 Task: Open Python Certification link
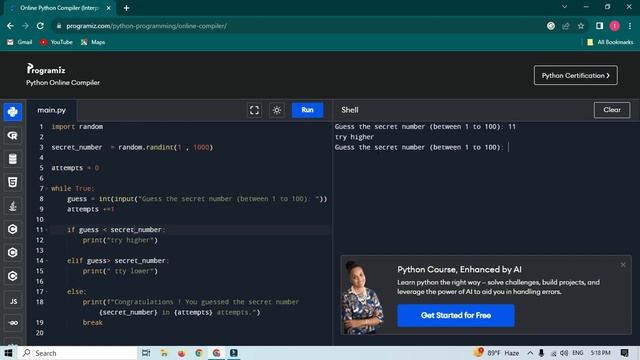[576, 76]
